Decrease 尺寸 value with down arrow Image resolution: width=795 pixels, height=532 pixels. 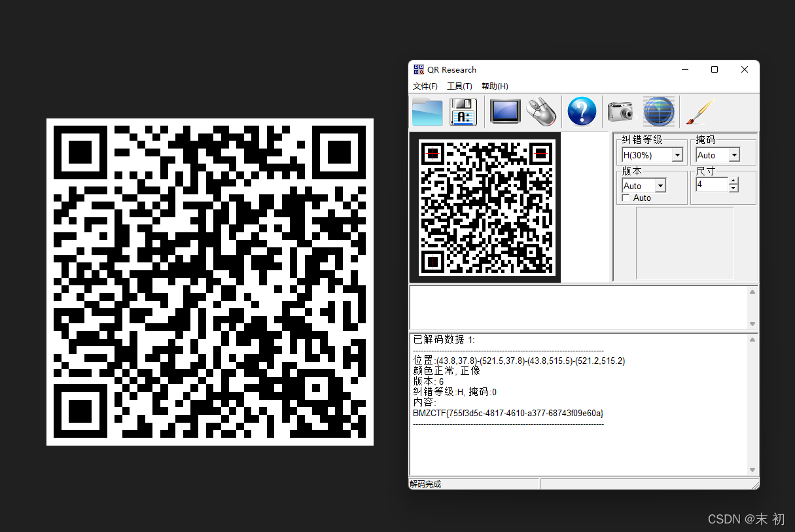[x=733, y=188]
